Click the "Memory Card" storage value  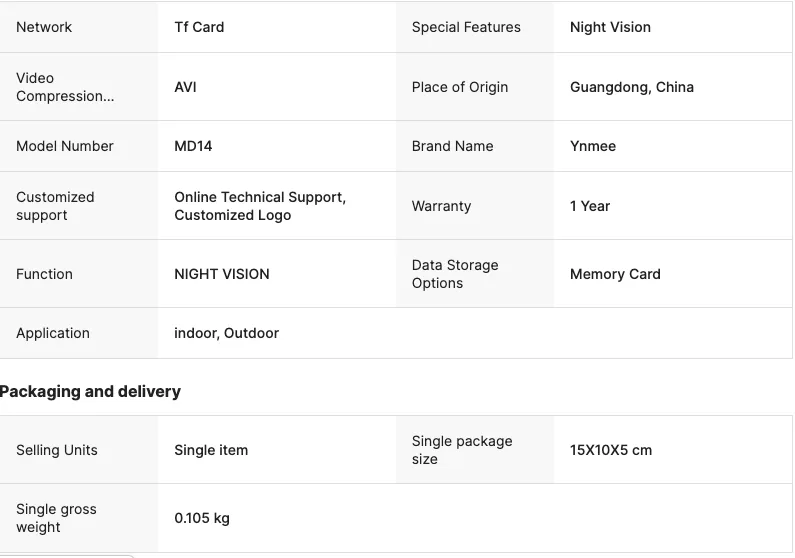pos(615,274)
